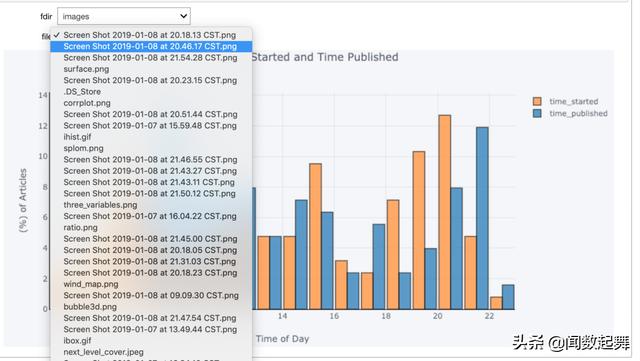This screenshot has width=640, height=361.
Task: Select Screen Shot 2019-01-08 at 21.46.55 CST.png
Action: coord(151,160)
